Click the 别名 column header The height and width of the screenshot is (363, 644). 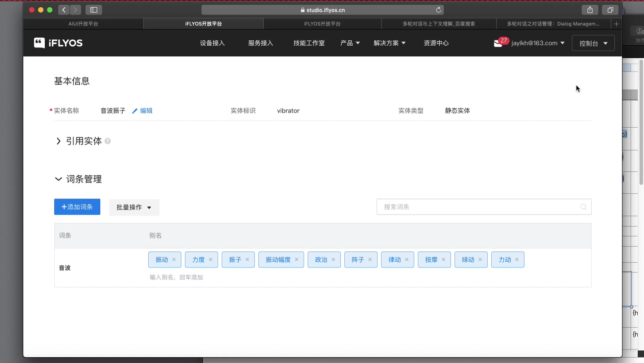click(155, 235)
